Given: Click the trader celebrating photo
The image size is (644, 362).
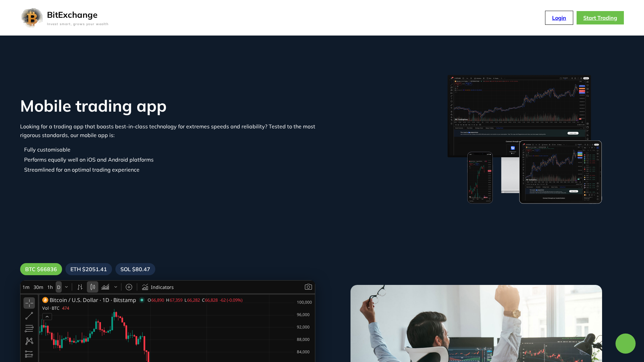Looking at the screenshot, I should pyautogui.click(x=476, y=323).
